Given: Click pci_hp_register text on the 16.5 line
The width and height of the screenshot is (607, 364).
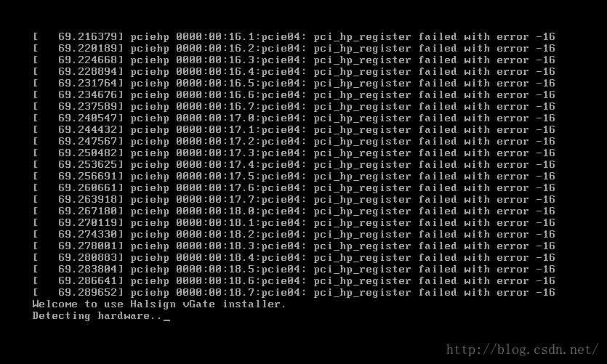Looking at the screenshot, I should [362, 84].
